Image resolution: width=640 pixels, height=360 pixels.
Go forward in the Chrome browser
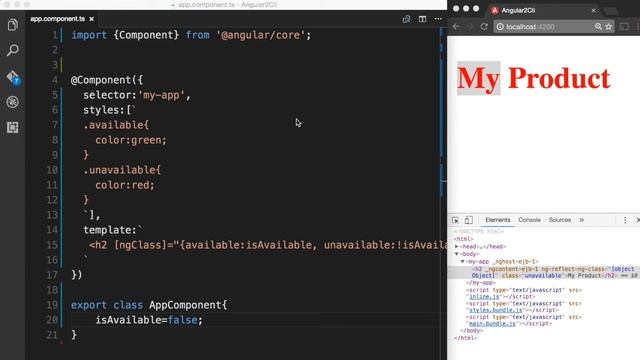pos(470,27)
